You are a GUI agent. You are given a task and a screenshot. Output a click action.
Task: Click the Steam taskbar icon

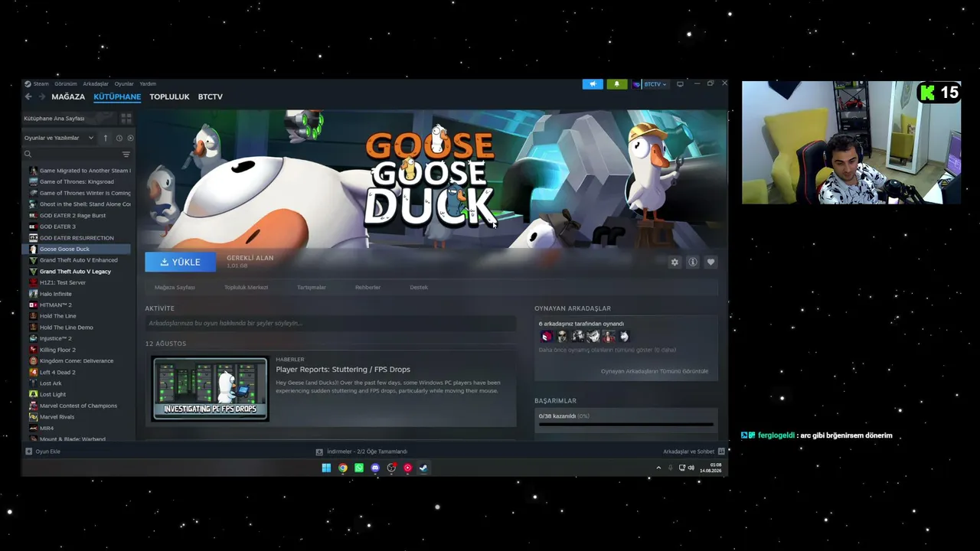(x=423, y=468)
